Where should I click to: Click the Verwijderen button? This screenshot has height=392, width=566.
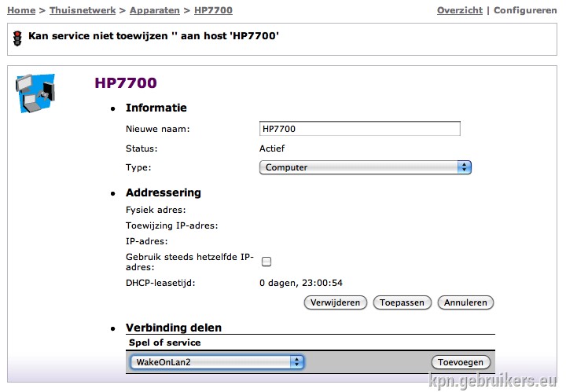pyautogui.click(x=336, y=302)
